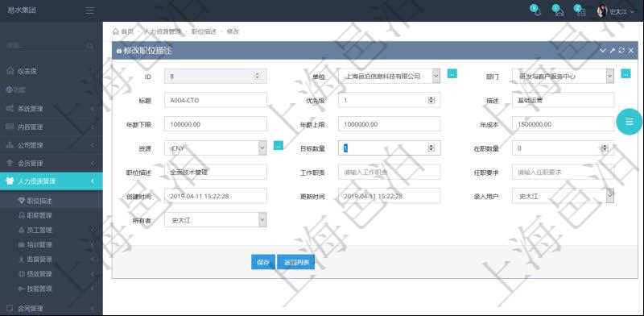Image resolution: width=644 pixels, height=316 pixels.
Task: Click the 工作职责 input field
Action: 390,173
